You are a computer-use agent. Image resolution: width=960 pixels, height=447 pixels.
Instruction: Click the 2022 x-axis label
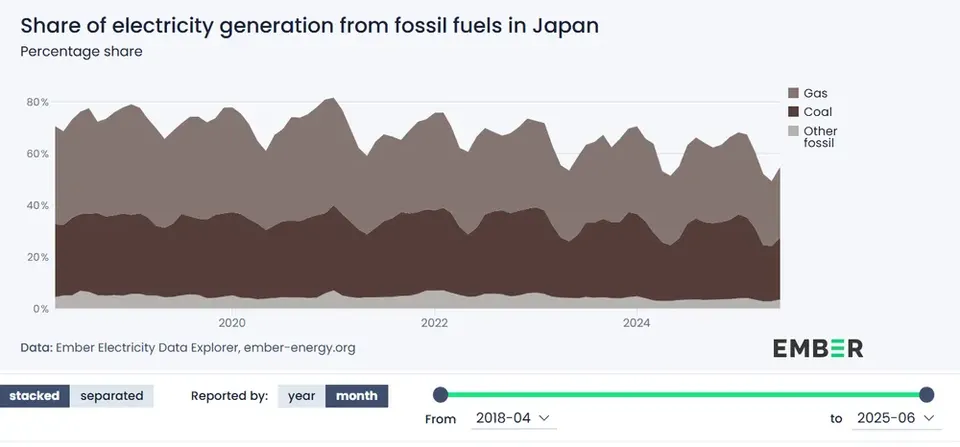tap(435, 323)
